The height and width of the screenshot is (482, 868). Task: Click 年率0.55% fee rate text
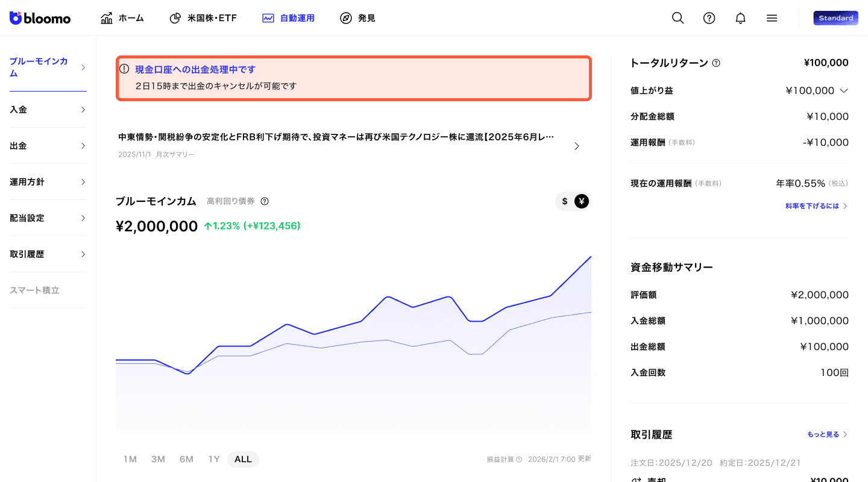coord(800,183)
